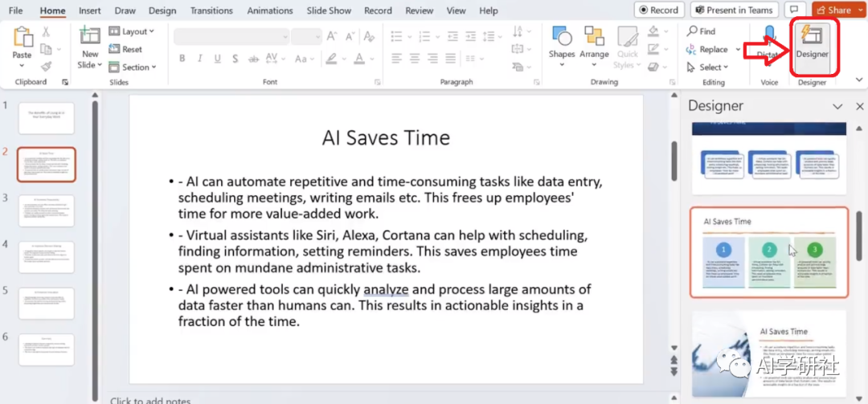Open the comments speech-bubble icon

click(794, 10)
